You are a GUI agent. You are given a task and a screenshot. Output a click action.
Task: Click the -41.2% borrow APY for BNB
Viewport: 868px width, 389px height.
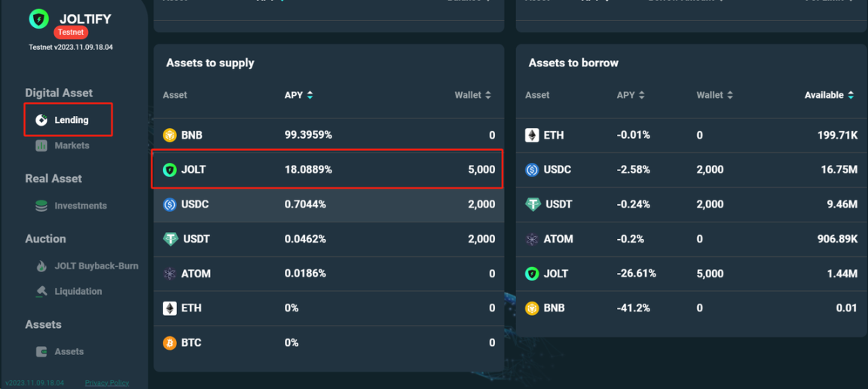[633, 308]
